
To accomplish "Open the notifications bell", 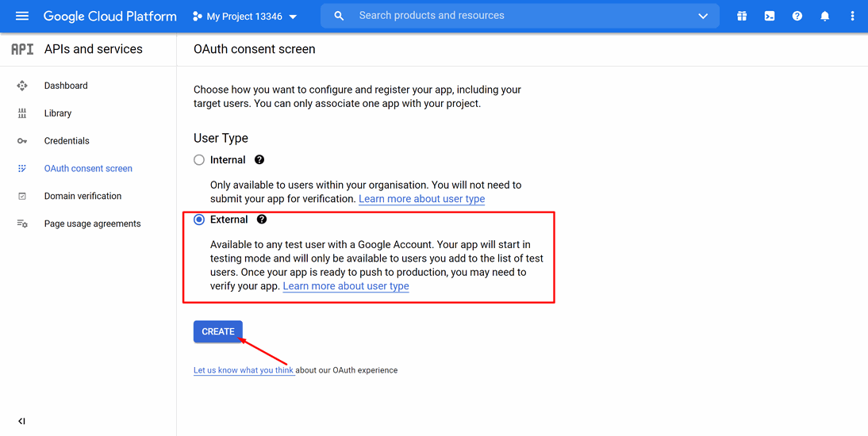I will click(825, 16).
